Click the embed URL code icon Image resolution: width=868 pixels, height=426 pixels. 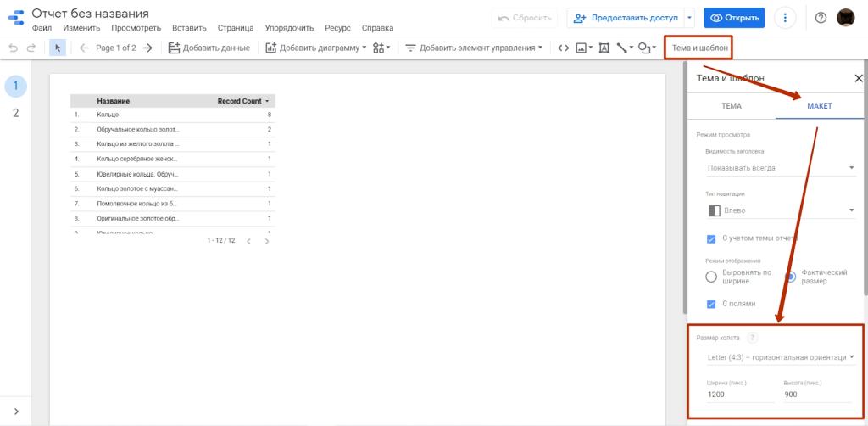(563, 48)
